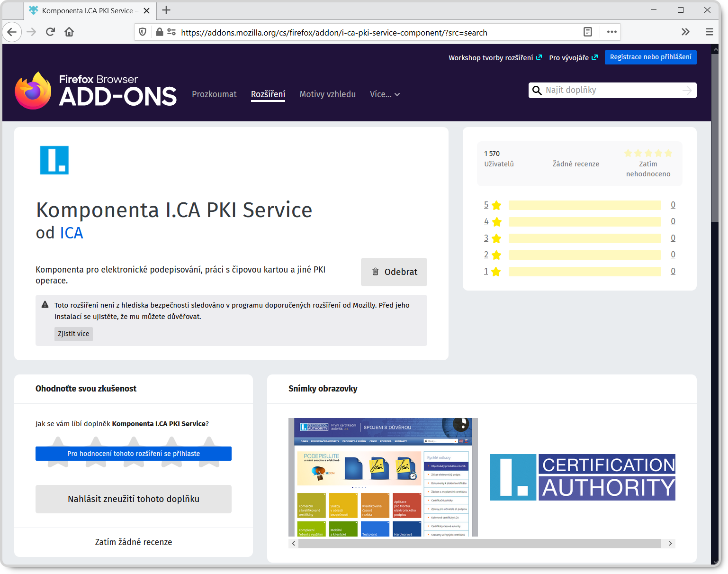This screenshot has height=574, width=728.
Task: Click Zjistit více button
Action: (x=73, y=334)
